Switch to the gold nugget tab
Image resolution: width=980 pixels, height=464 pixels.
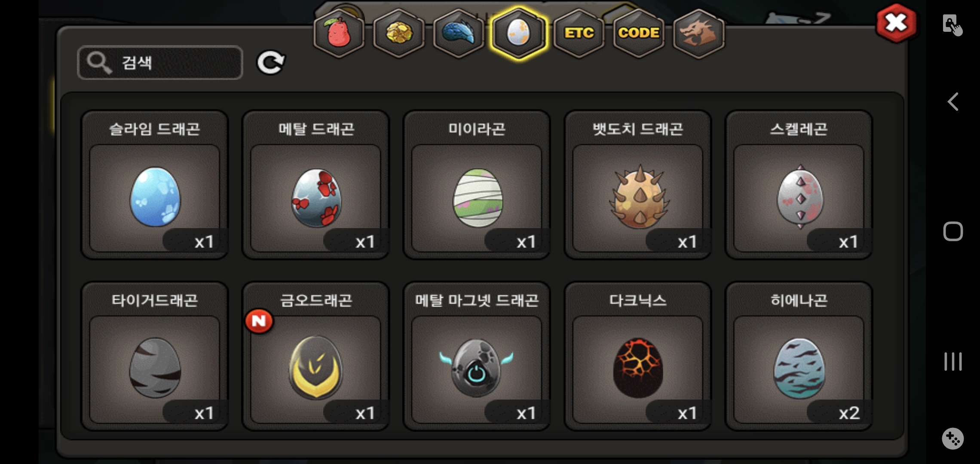[399, 34]
